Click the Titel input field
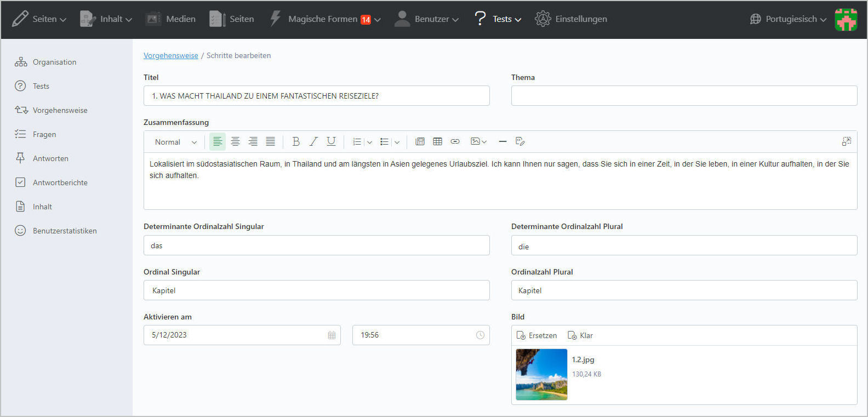Image resolution: width=868 pixels, height=417 pixels. 317,96
